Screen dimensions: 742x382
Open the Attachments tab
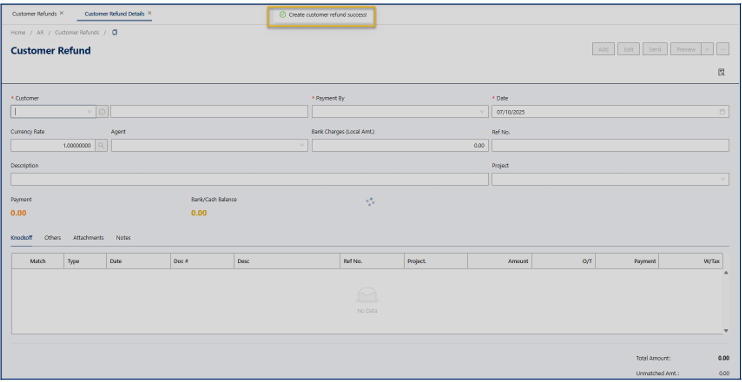point(88,238)
